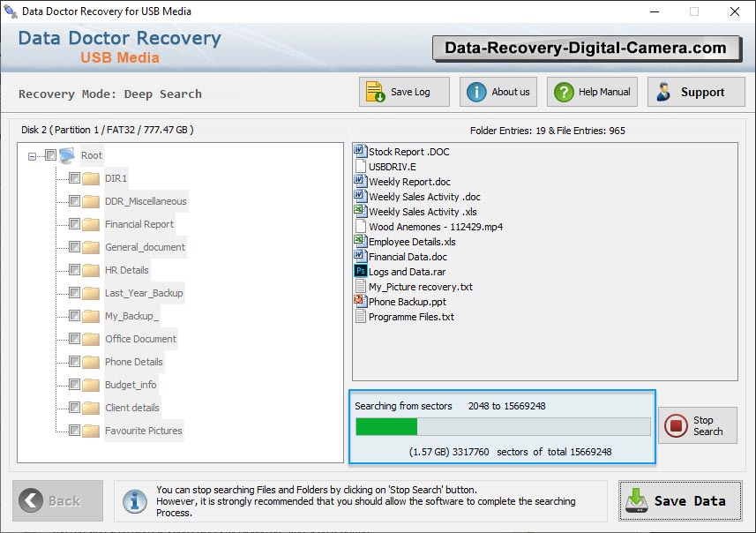Check the Office Document folder checkbox

tap(74, 339)
